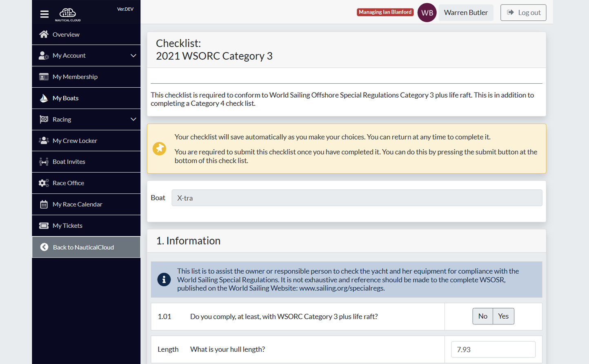The width and height of the screenshot is (589, 364).
Task: Click the WB user avatar
Action: coord(427,13)
